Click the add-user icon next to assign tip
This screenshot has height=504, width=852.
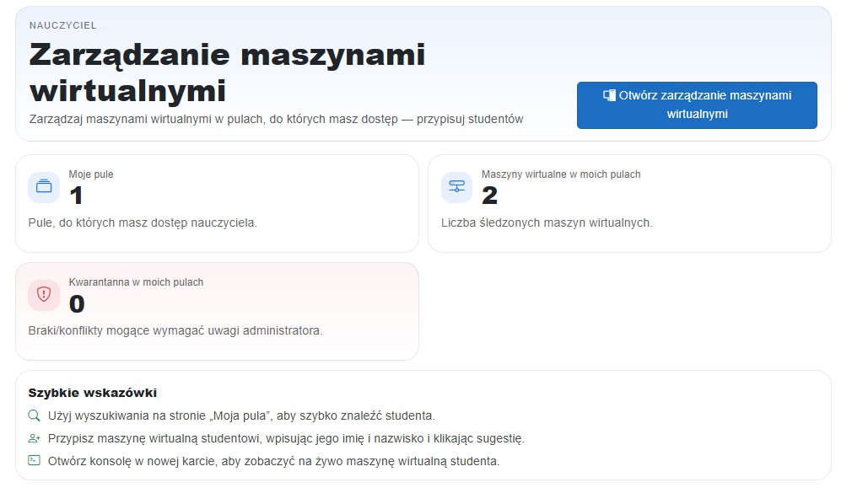pyautogui.click(x=34, y=438)
